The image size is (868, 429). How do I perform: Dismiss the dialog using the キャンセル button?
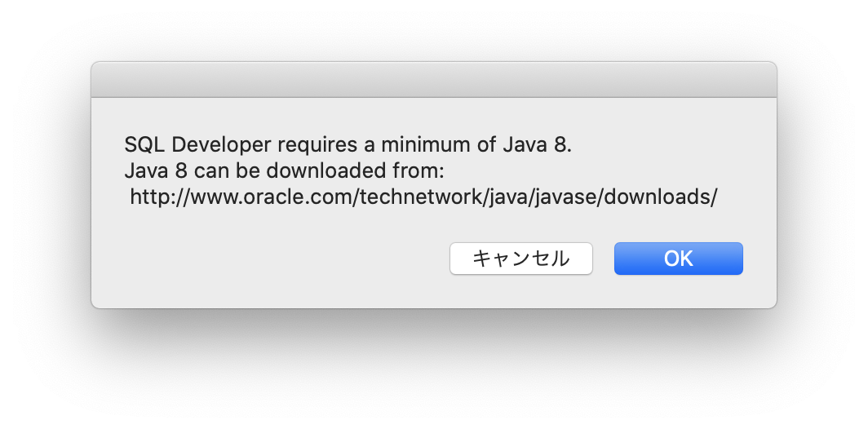pyautogui.click(x=521, y=259)
